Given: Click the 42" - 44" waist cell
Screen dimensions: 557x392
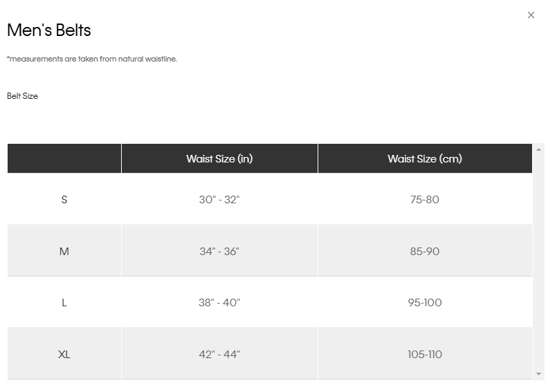Looking at the screenshot, I should [x=219, y=354].
